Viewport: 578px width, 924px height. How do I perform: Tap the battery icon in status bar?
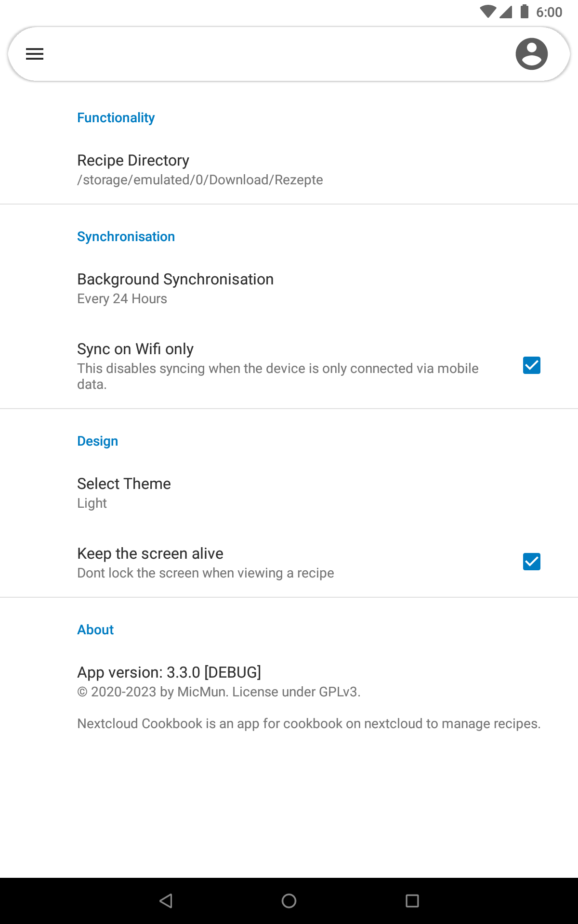pyautogui.click(x=525, y=12)
